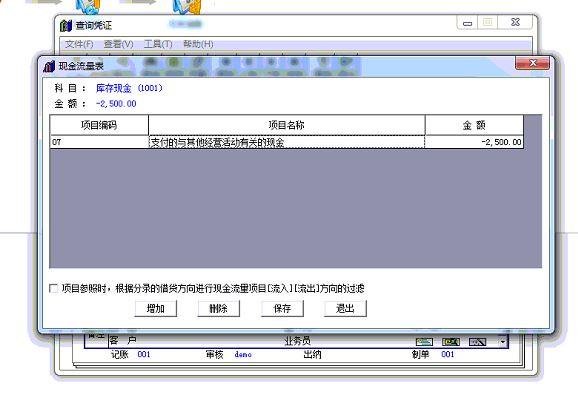Click the 库存现金 (1001) subject text
This screenshot has height=416, width=578.
point(129,88)
